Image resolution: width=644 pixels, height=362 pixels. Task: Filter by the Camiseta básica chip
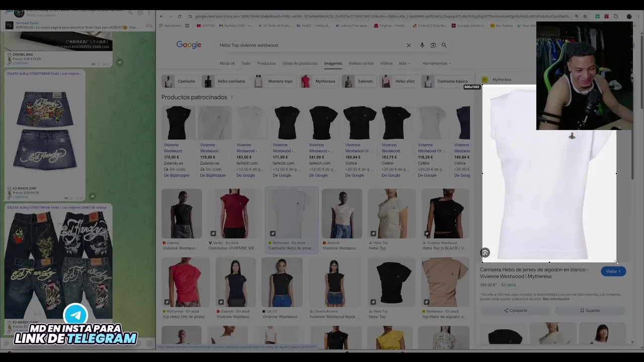point(446,81)
